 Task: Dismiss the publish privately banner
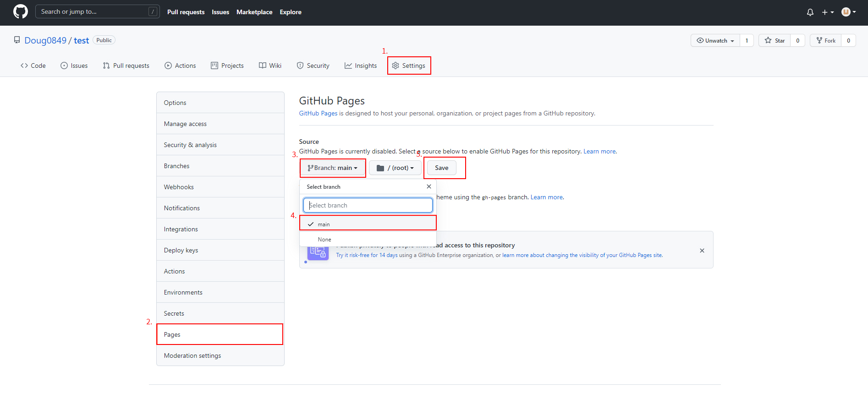pos(702,251)
